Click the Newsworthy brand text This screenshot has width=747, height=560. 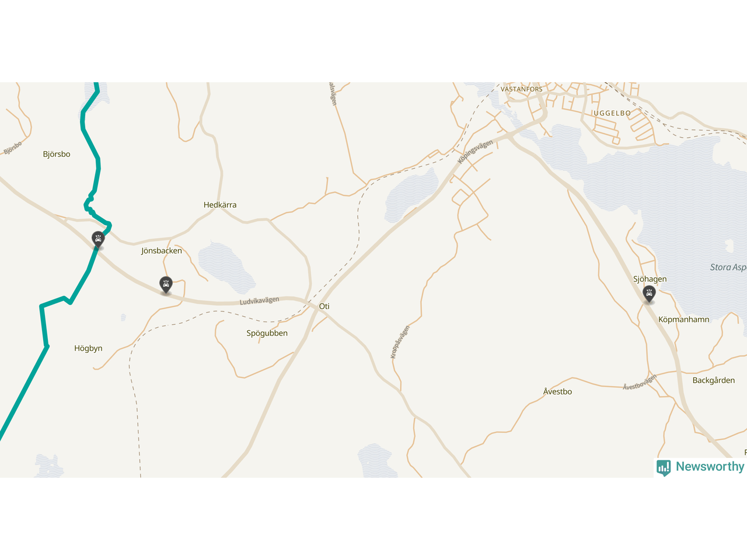click(x=710, y=467)
